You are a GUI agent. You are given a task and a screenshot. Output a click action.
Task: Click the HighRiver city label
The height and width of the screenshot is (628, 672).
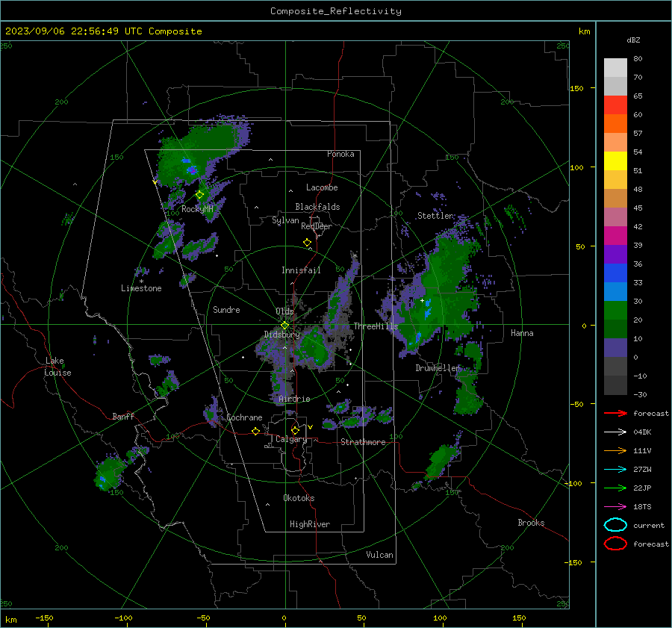coord(310,525)
